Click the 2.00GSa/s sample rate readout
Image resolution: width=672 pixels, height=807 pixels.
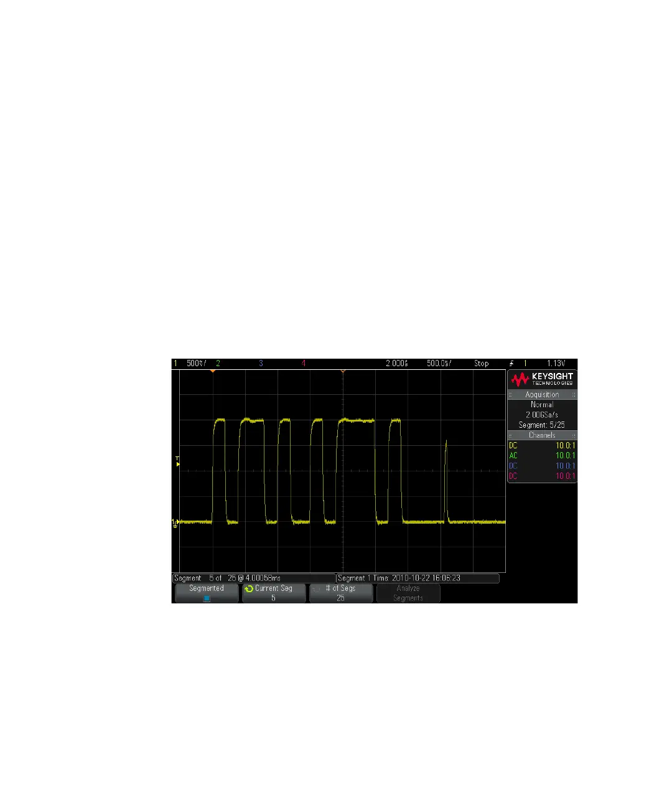coord(542,415)
